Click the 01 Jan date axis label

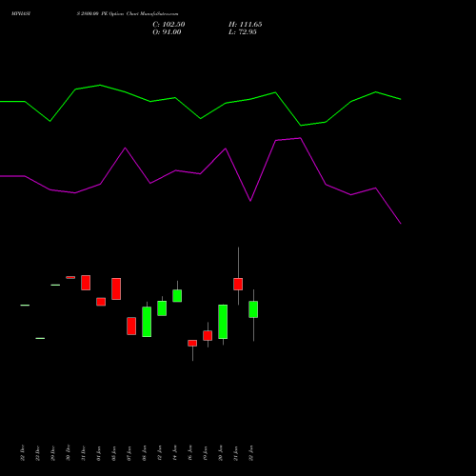[x=98, y=453]
